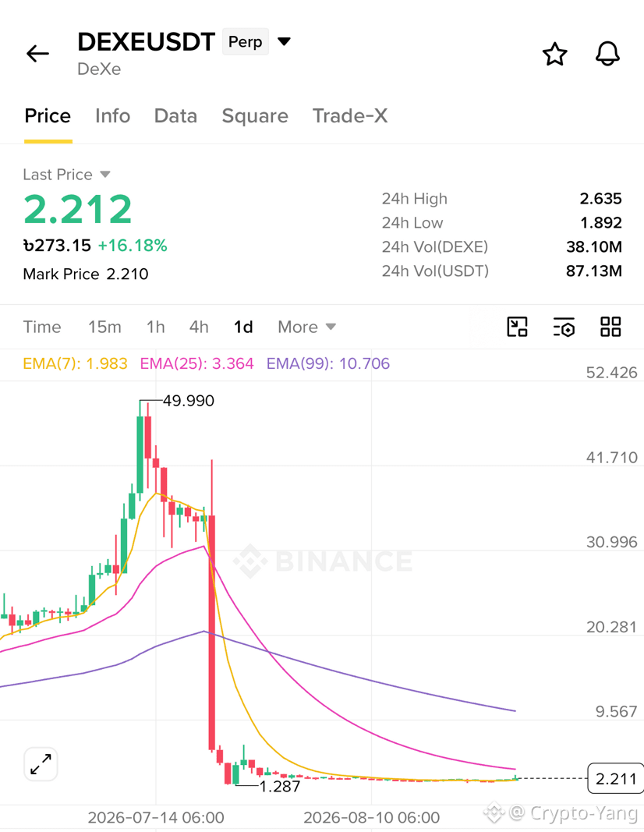Select the Price tab
Image resolution: width=644 pixels, height=832 pixels.
pyautogui.click(x=48, y=115)
